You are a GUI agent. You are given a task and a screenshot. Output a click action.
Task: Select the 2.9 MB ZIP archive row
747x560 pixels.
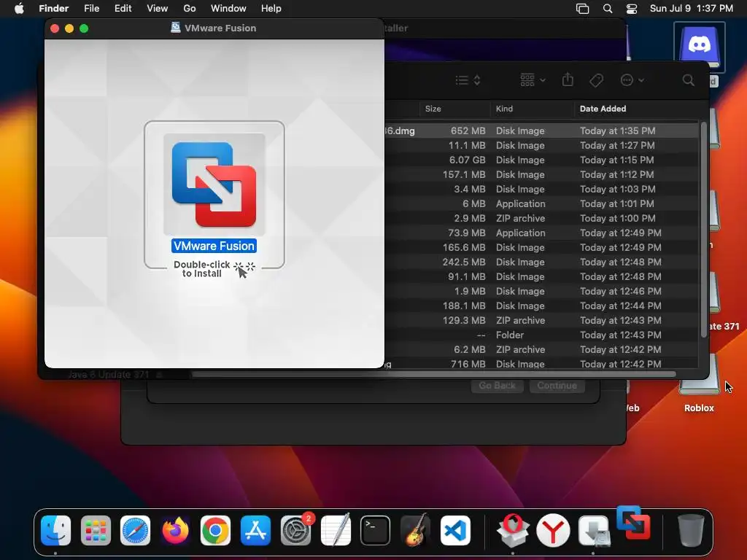point(542,218)
